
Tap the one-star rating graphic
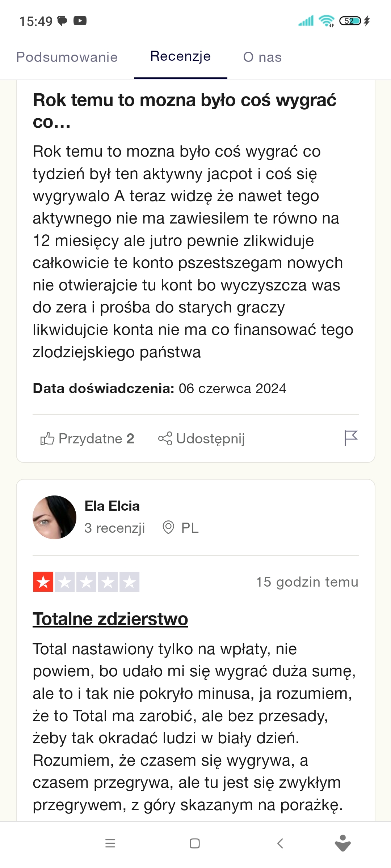coord(86,582)
